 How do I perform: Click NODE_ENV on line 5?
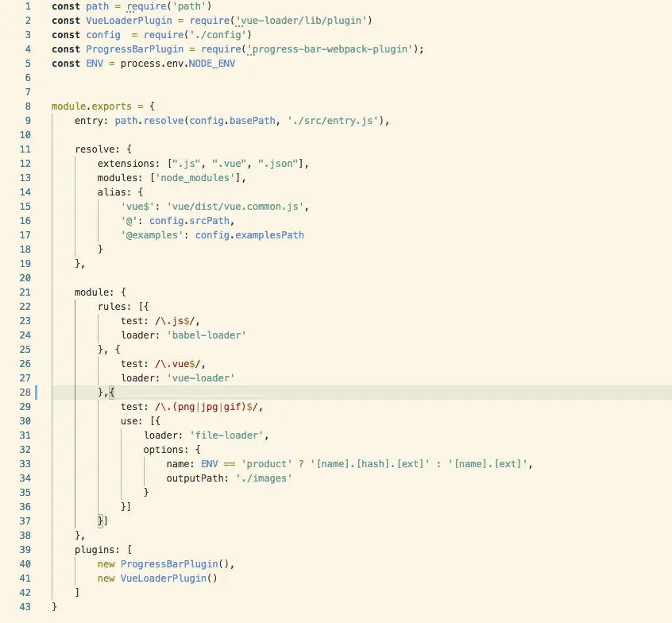click(x=212, y=64)
